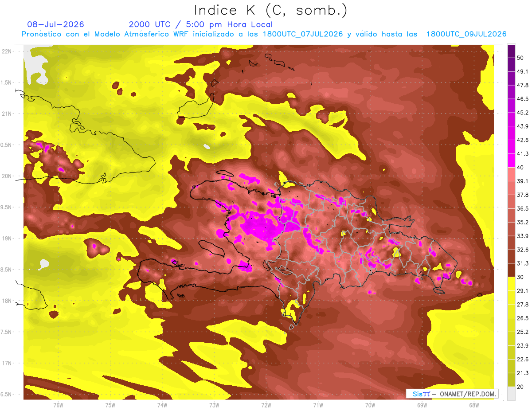Screen dimensions: 532x411
Task: Click the colorbar value '20'
Action: tap(520, 387)
